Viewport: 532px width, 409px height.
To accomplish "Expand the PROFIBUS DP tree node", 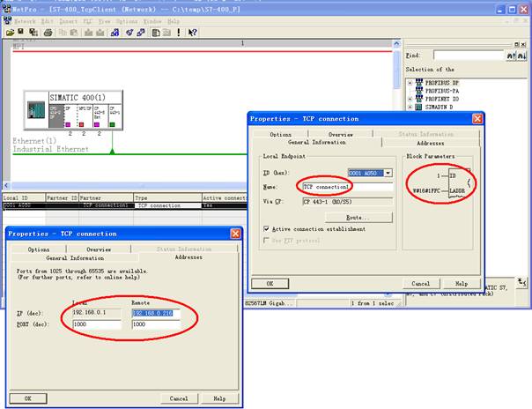I will tap(410, 83).
